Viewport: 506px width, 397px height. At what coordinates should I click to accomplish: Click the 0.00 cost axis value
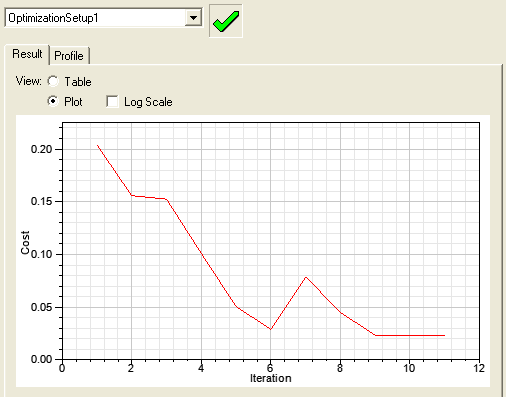(41, 359)
